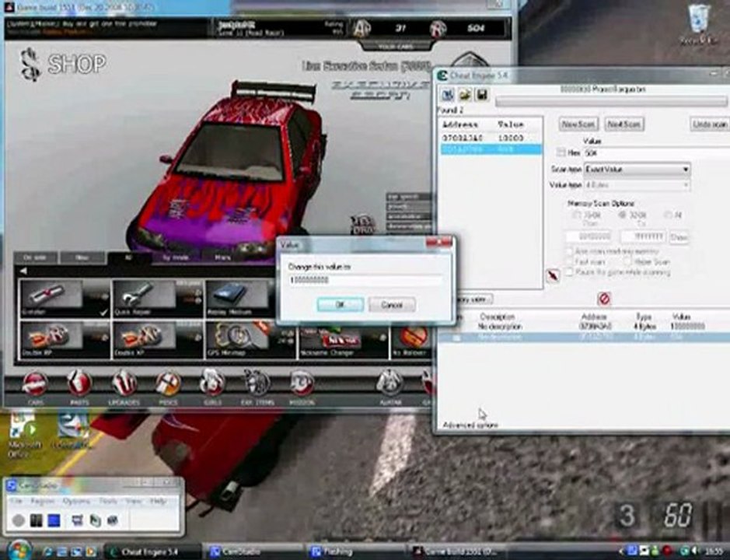Select the first No description address table row
Image resolution: width=730 pixels, height=560 pixels.
coord(585,327)
